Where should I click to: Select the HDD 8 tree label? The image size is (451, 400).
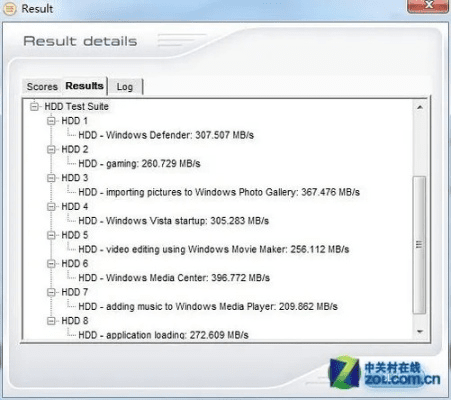(75, 321)
